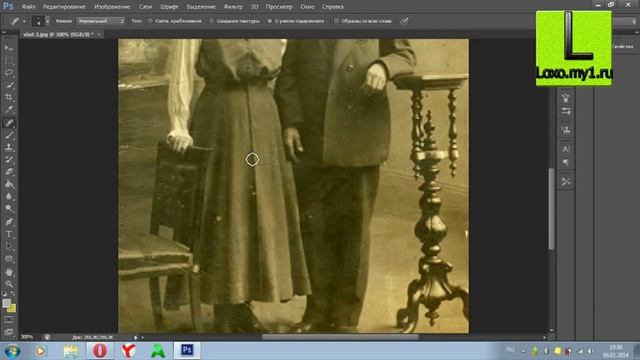Image resolution: width=640 pixels, height=360 pixels.
Task: Select the Brush tool
Action: 9,135
